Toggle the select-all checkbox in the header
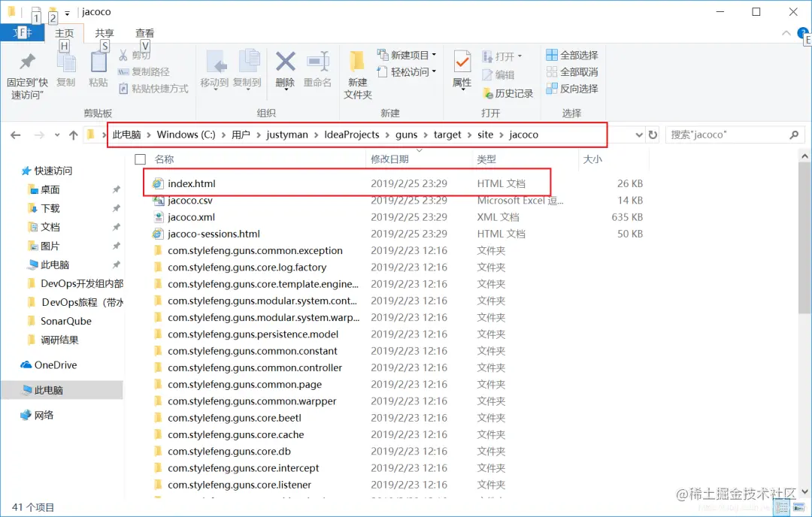812x517 pixels. 140,159
